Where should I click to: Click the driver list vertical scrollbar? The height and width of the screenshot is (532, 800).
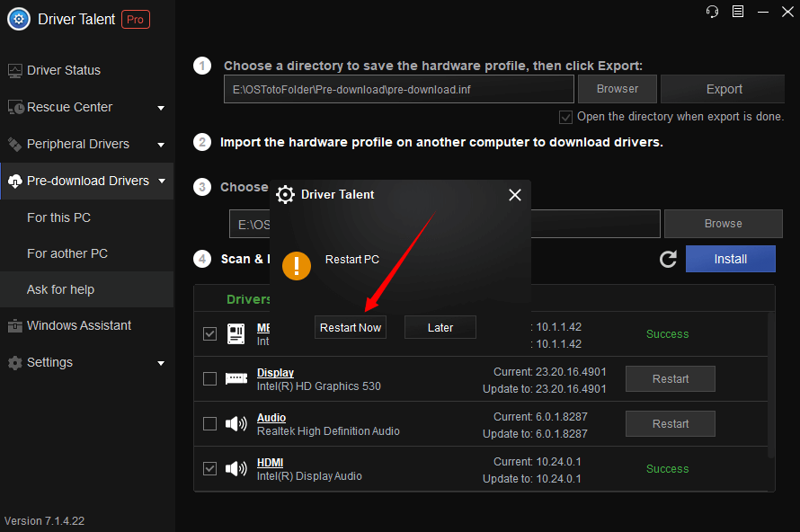click(771, 386)
